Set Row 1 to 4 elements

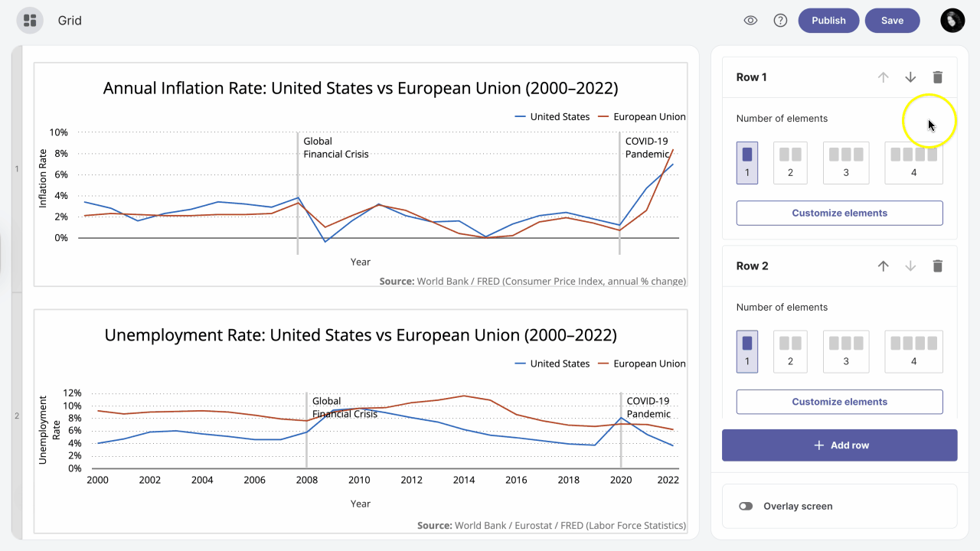[913, 162]
